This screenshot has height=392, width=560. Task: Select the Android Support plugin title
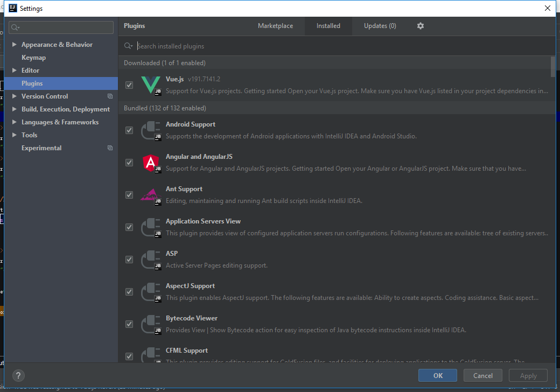coord(191,124)
